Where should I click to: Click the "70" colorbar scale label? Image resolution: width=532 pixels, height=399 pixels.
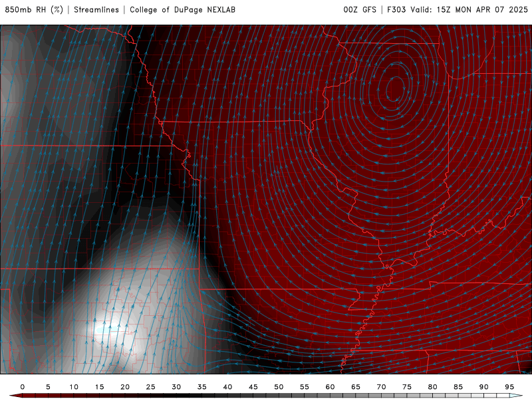381,387
